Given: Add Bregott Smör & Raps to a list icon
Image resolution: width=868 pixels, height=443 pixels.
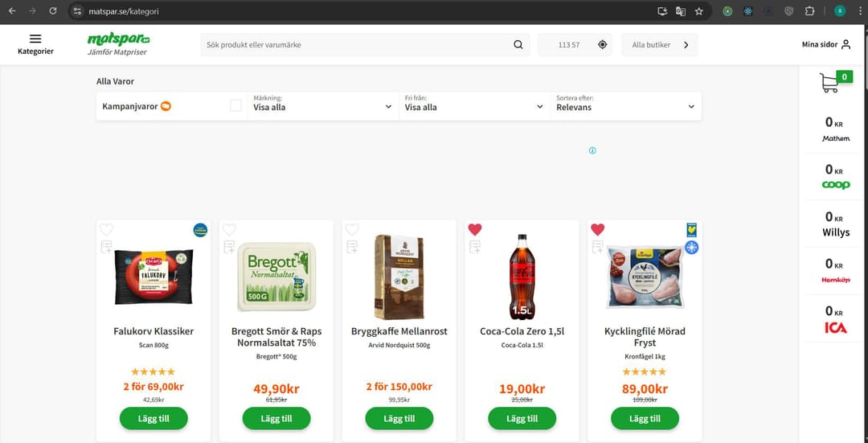Looking at the screenshot, I should pos(229,247).
